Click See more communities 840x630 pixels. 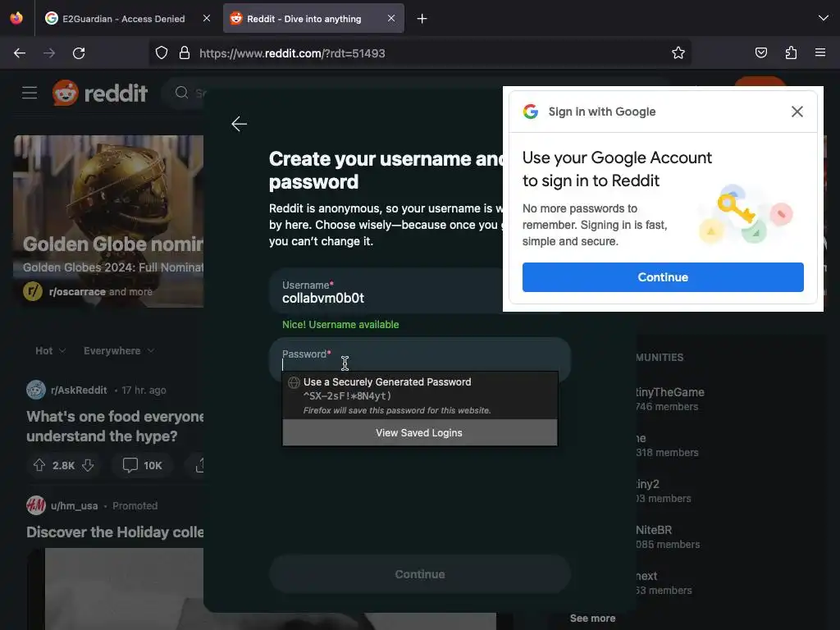592,619
